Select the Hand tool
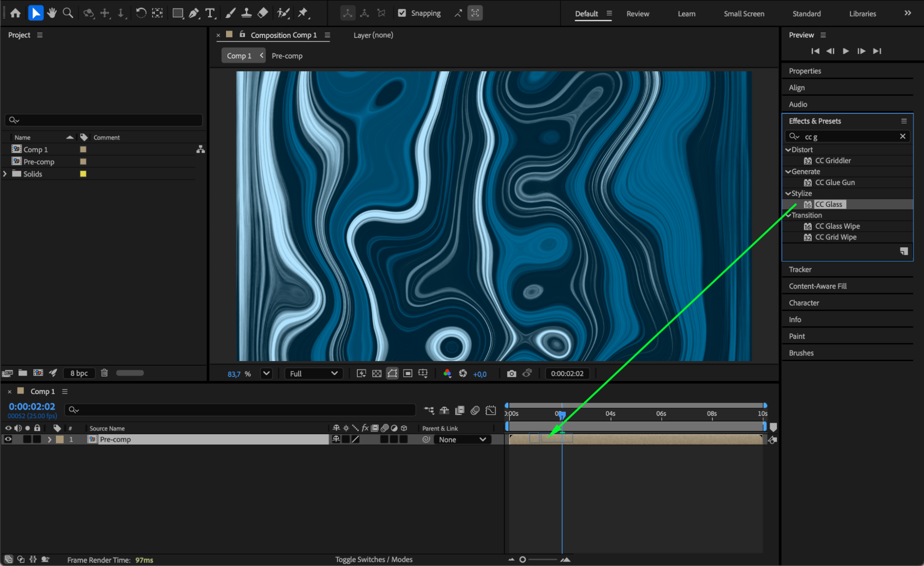Image resolution: width=924 pixels, height=566 pixels. pos(52,13)
